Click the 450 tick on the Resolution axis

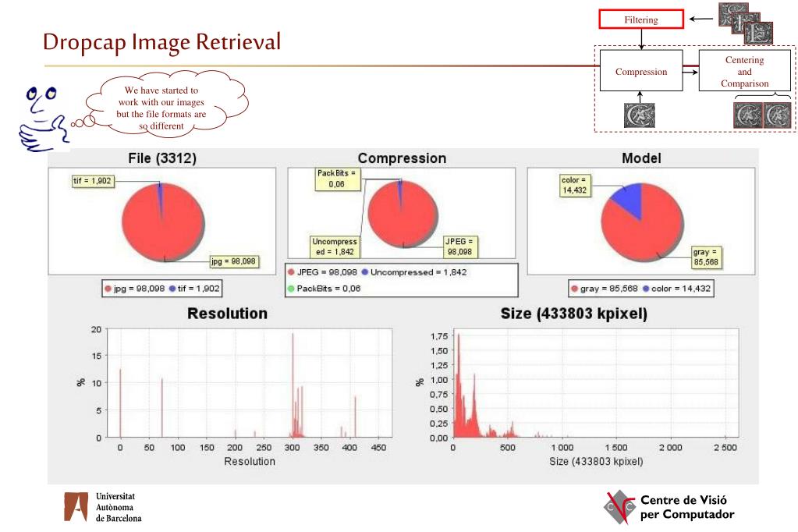point(378,448)
